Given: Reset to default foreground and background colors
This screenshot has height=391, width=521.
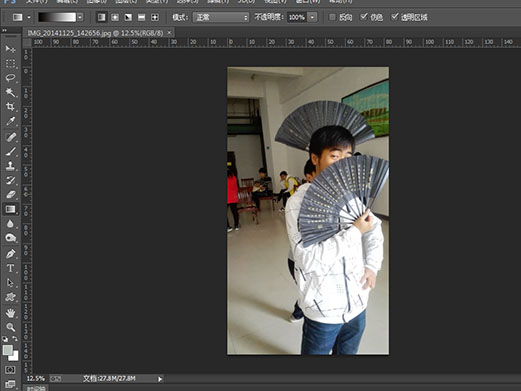Looking at the screenshot, I should tap(5, 339).
